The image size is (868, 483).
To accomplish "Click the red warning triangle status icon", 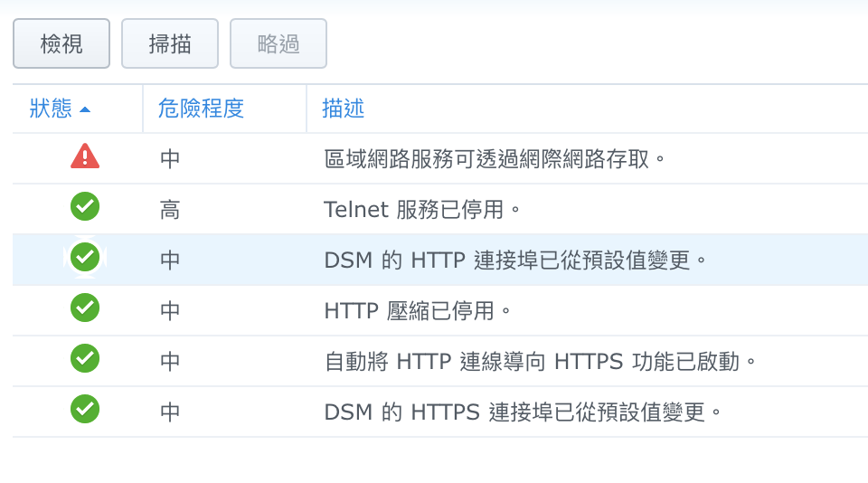I will point(85,157).
